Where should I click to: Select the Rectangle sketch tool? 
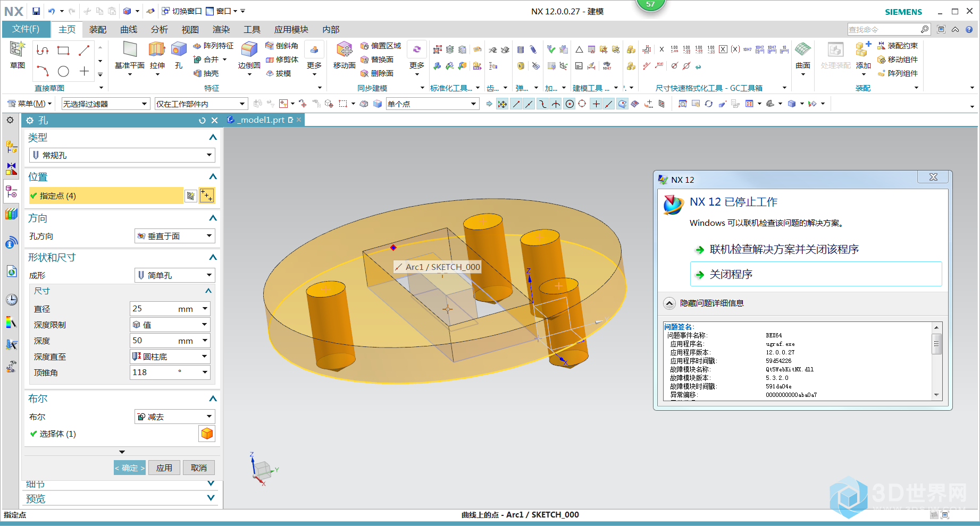point(63,50)
